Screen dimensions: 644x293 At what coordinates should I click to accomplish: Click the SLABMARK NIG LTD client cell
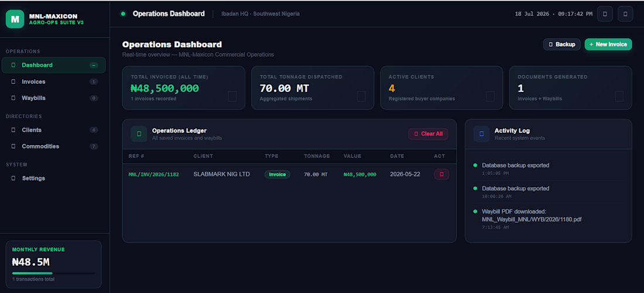point(222,174)
